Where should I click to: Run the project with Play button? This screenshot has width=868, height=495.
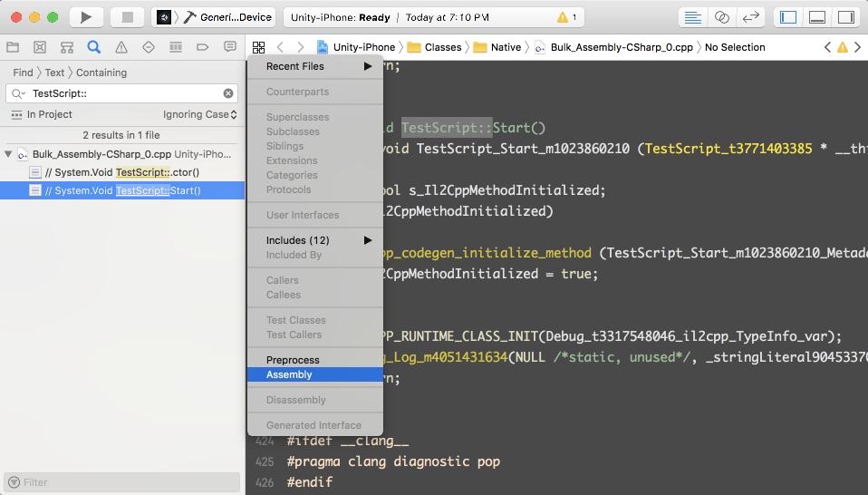86,17
